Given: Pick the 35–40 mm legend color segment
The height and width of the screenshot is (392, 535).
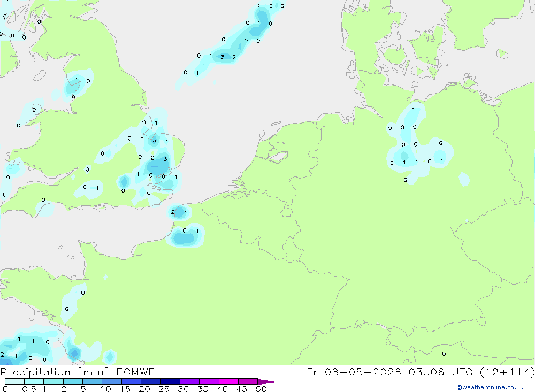Looking at the screenshot, I should 209,381.
